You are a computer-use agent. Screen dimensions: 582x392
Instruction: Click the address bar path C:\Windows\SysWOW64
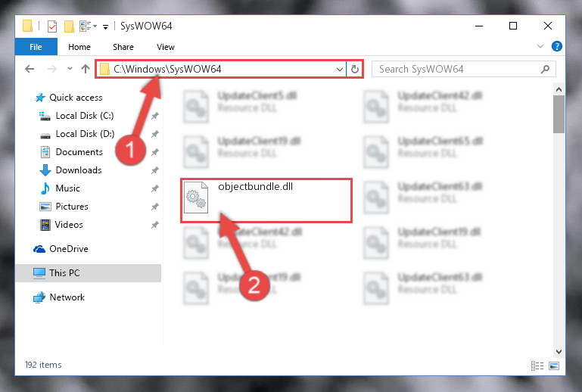167,69
